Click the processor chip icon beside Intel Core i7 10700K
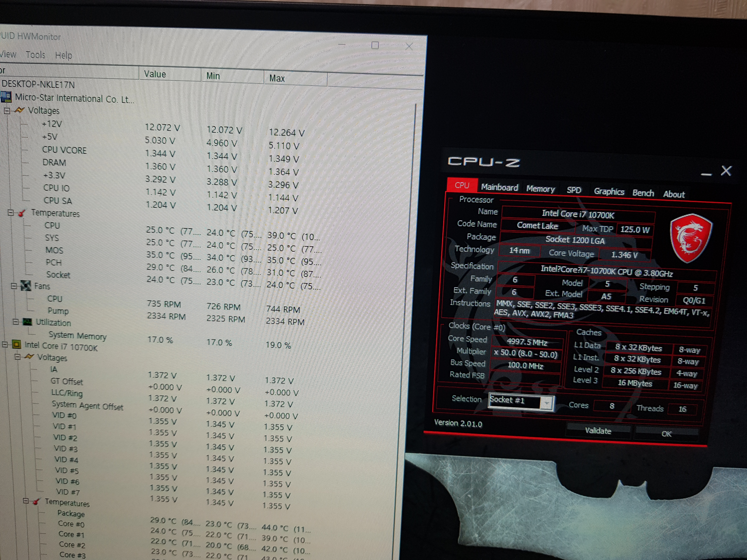This screenshot has width=747, height=560. coord(16,345)
